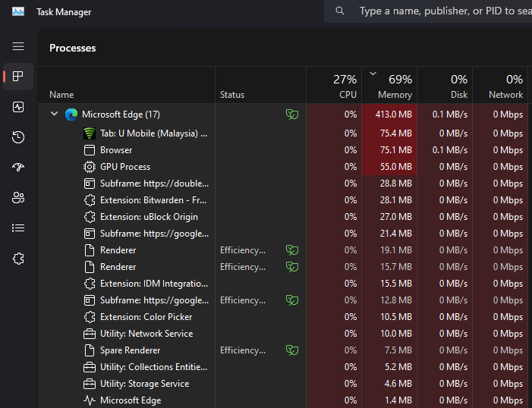This screenshot has width=532, height=408.
Task: Open the Users page icon
Action: tap(18, 197)
